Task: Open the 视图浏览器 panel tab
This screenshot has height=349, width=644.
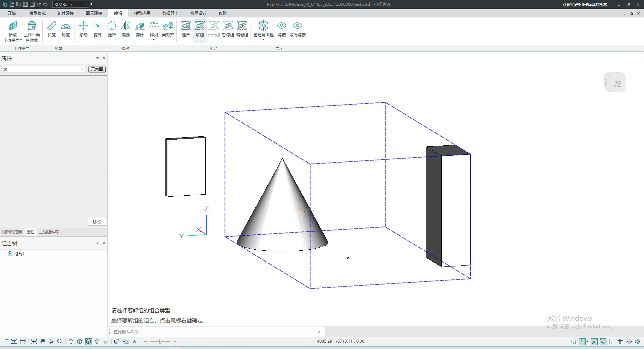Action: (x=12, y=232)
